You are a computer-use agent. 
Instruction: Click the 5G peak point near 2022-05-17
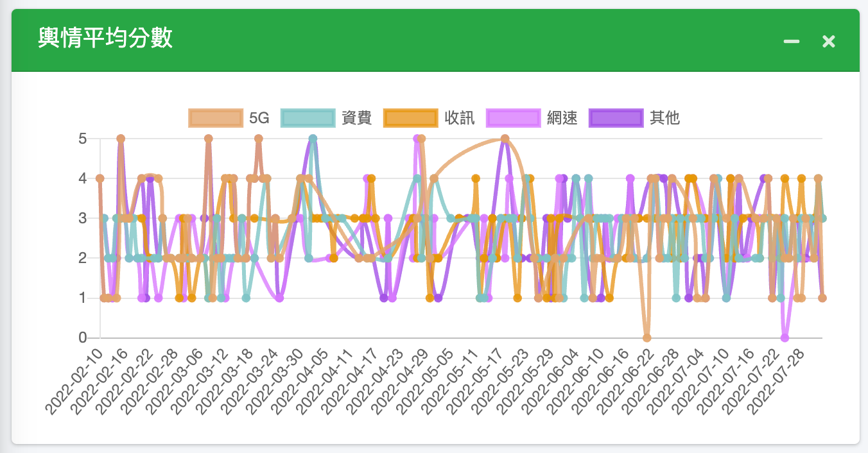505,139
